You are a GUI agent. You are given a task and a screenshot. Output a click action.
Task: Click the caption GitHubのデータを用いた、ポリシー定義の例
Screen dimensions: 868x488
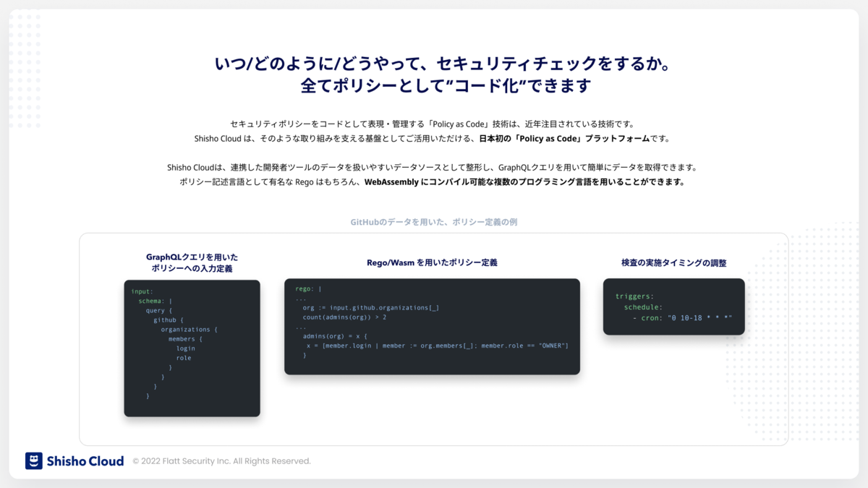(x=434, y=222)
